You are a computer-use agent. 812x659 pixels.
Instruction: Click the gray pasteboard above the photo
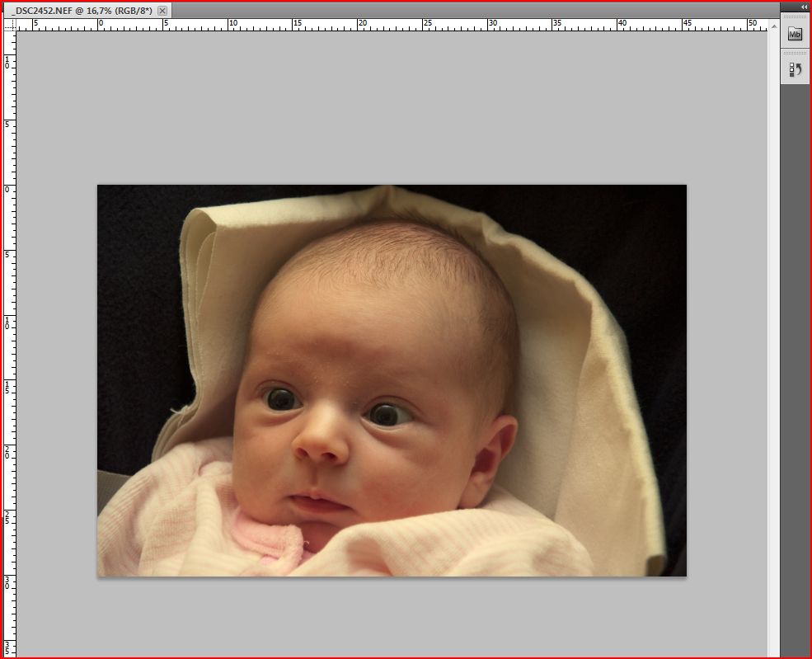coord(392,107)
